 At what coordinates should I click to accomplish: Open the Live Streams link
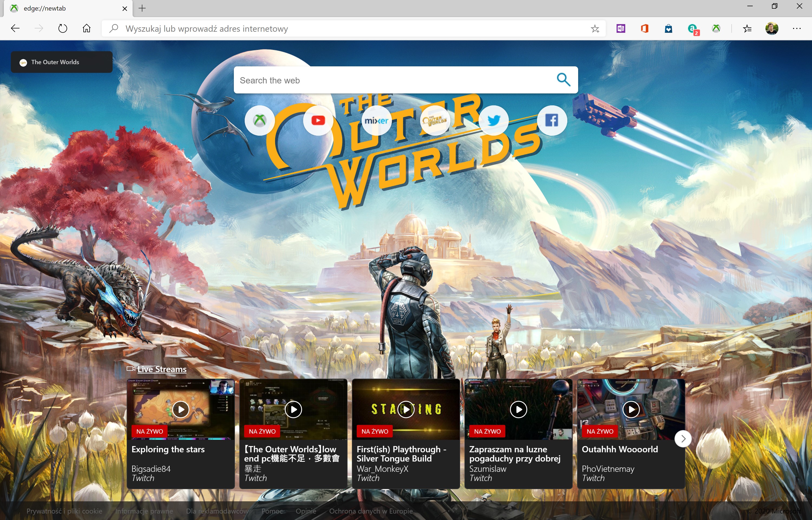pos(162,369)
